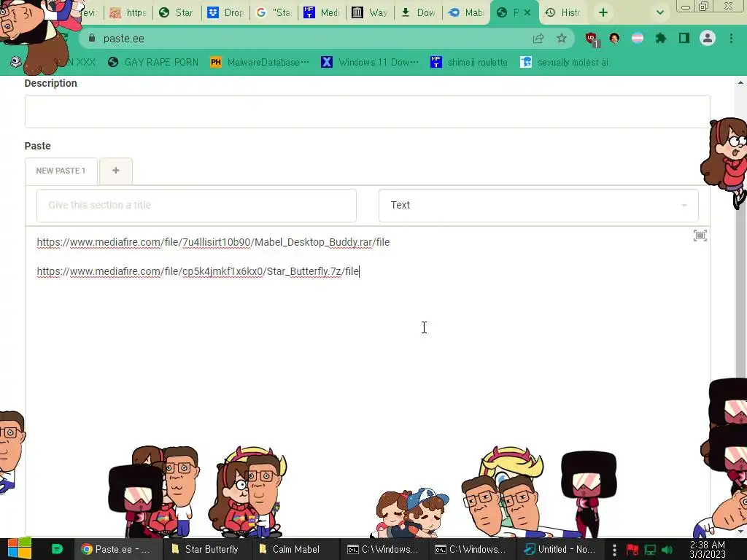Open Chrome's three-dot menu
The width and height of the screenshot is (747, 560).
[731, 38]
